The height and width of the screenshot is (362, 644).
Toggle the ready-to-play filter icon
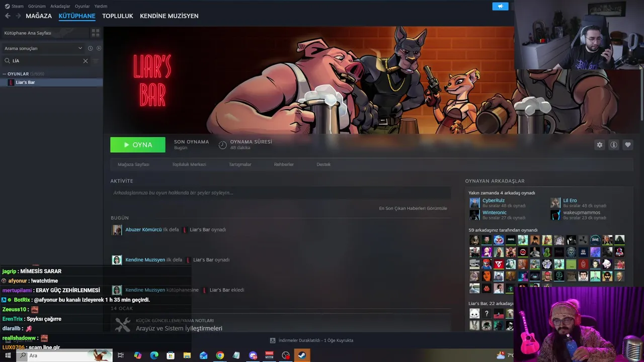[99, 48]
